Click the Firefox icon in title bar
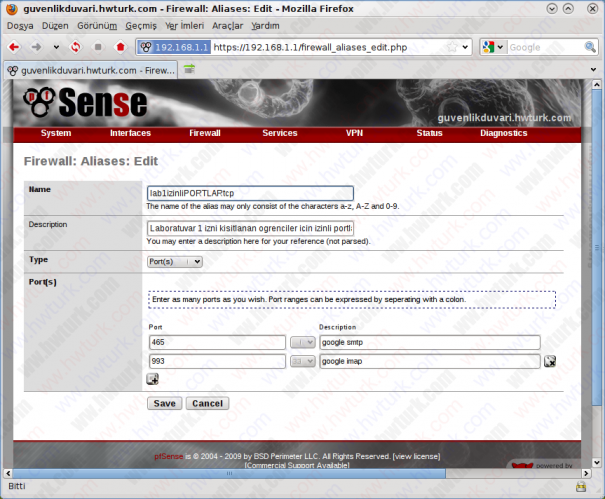 coord(12,8)
